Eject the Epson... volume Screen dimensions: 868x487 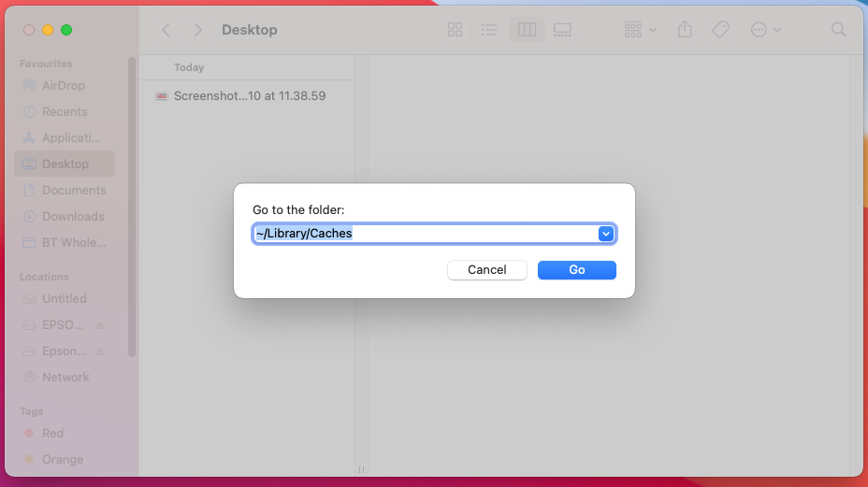point(100,351)
